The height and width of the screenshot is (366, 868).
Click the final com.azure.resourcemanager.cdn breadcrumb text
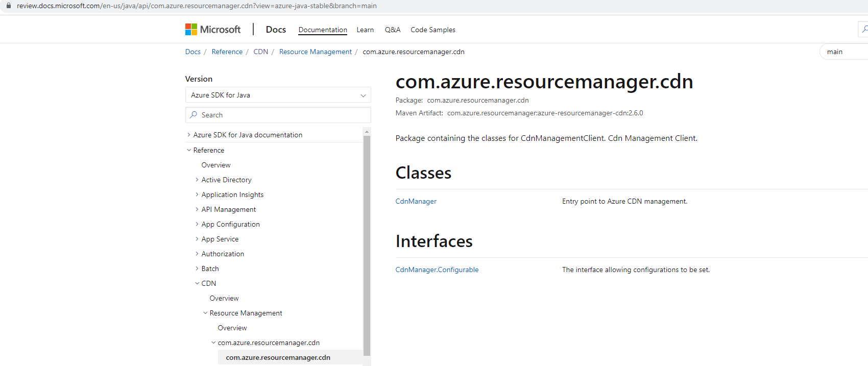(414, 52)
